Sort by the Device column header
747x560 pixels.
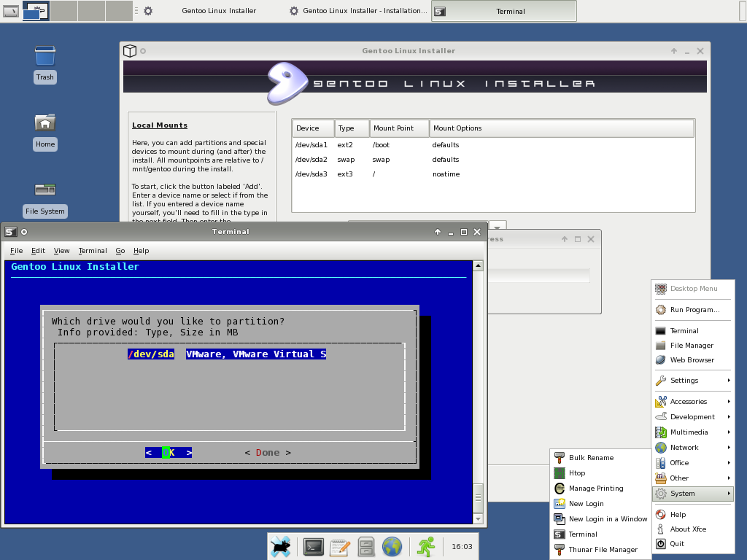(313, 128)
